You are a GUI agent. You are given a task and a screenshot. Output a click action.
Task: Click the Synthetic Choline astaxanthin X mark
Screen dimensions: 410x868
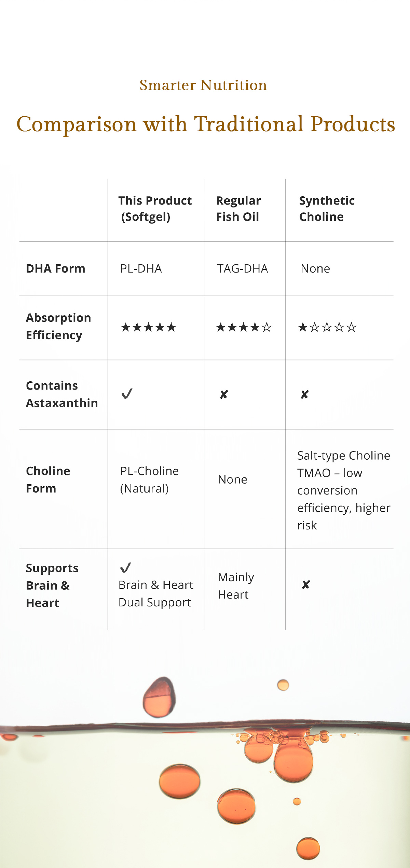point(304,395)
